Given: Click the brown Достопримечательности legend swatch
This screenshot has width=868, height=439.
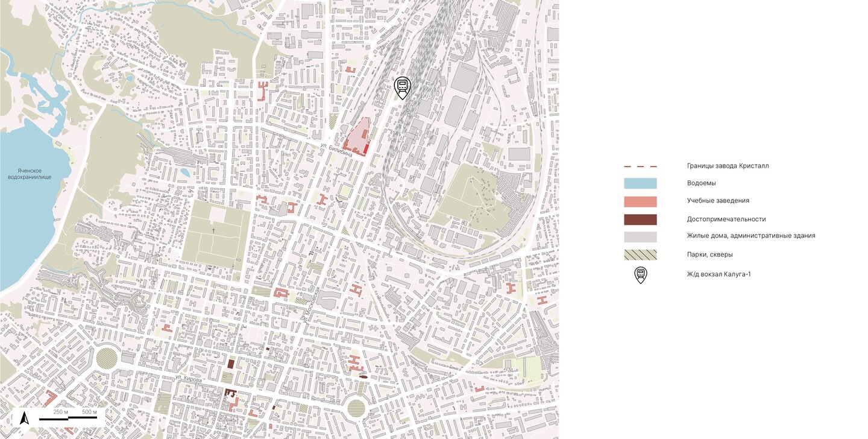Looking at the screenshot, I should (x=640, y=219).
